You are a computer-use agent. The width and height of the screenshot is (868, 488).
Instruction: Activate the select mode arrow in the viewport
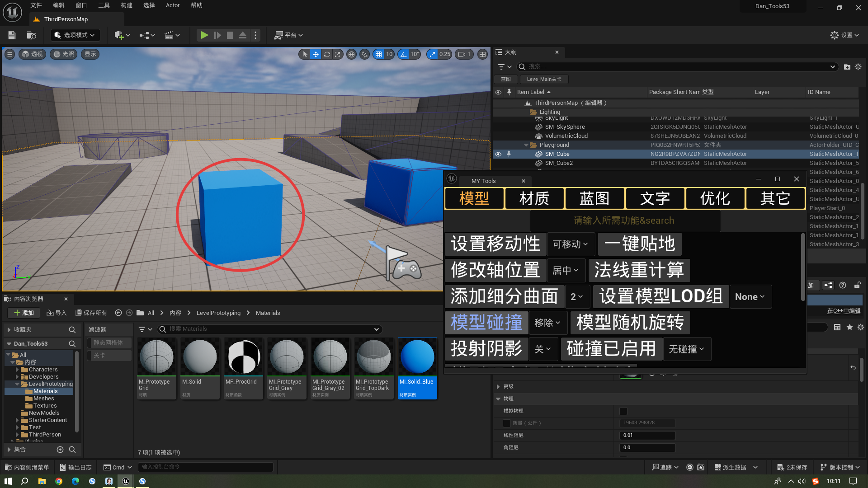pyautogui.click(x=305, y=54)
